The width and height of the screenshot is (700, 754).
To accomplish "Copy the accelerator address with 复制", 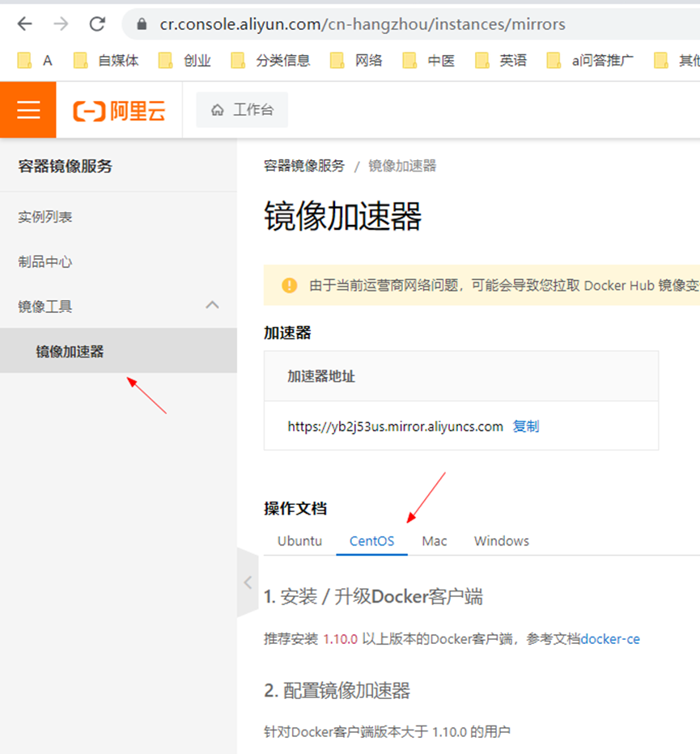I will 526,426.
